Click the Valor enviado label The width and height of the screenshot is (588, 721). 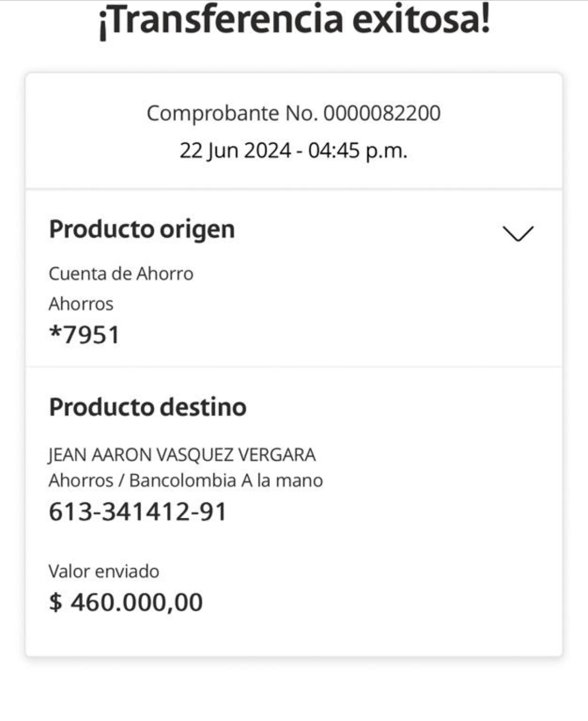pyautogui.click(x=104, y=571)
